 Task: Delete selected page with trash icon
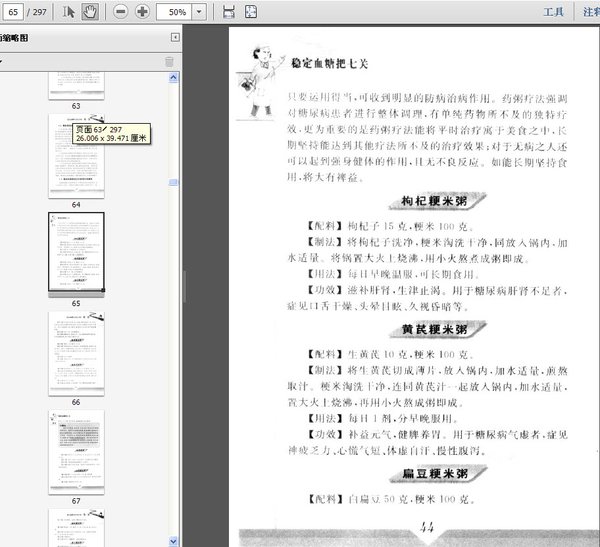click(x=169, y=62)
